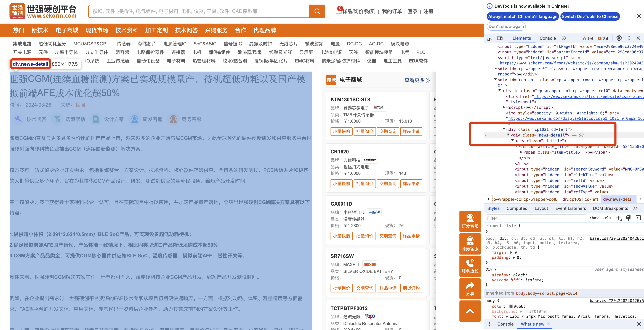
Task: Click the 服务热线 phone button
Action: coord(470,266)
